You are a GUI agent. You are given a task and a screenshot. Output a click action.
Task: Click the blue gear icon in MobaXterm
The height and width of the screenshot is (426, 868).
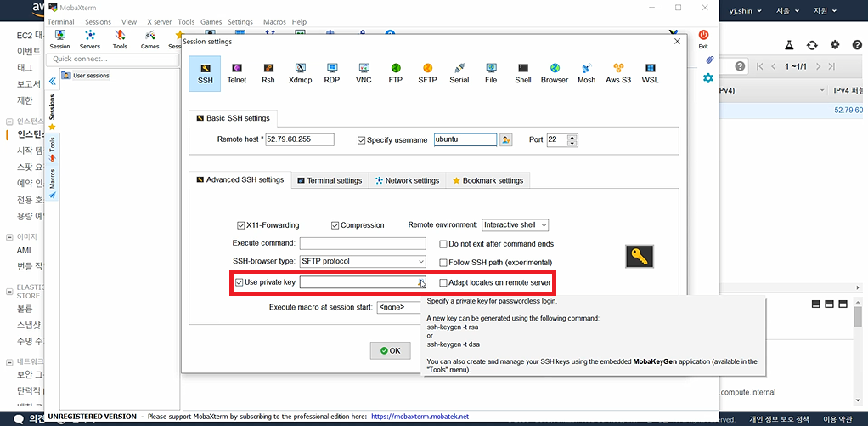click(708, 78)
